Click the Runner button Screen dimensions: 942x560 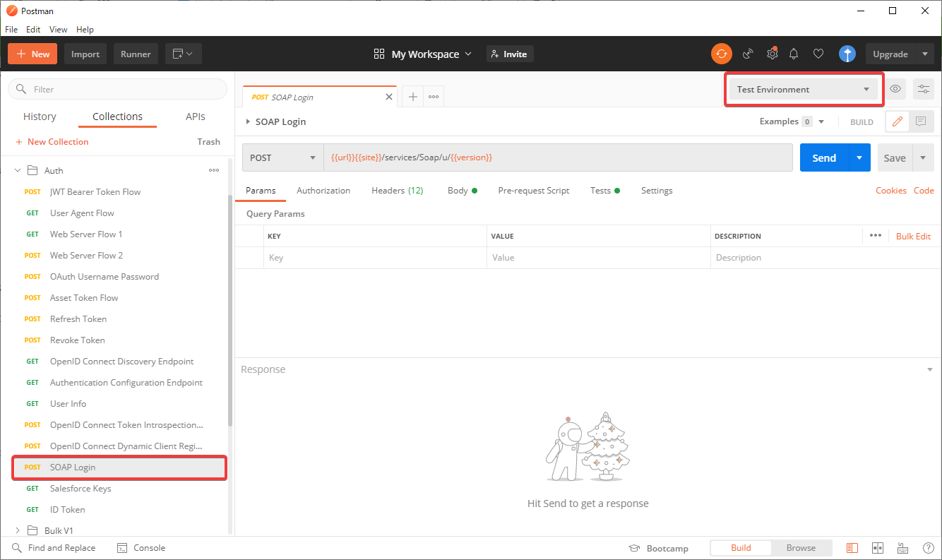point(136,54)
